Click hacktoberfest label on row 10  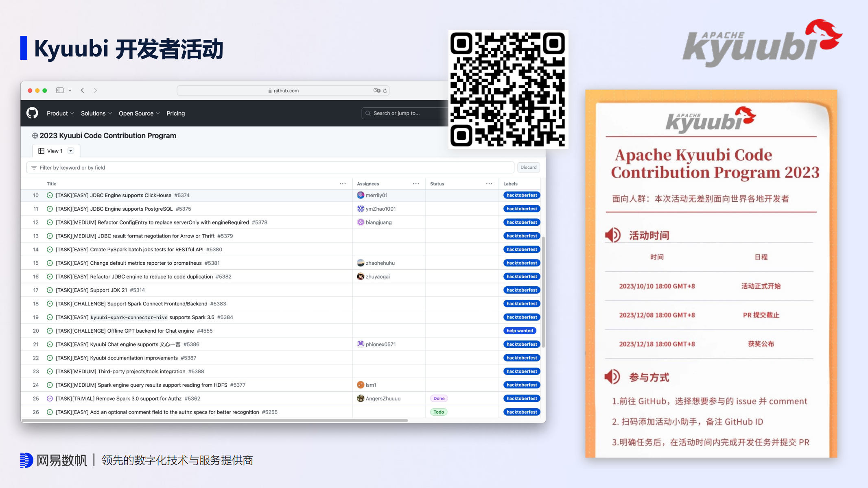[522, 195]
